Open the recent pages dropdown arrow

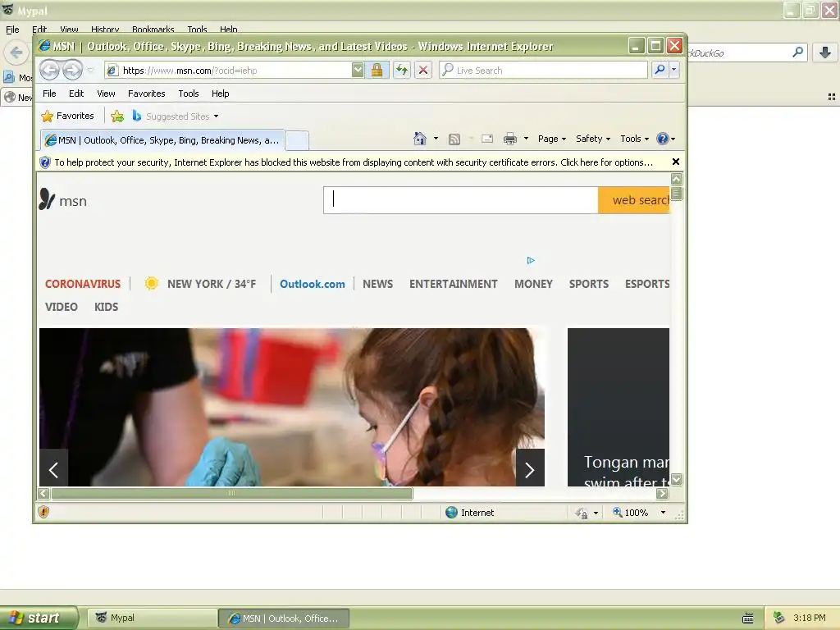coord(90,71)
